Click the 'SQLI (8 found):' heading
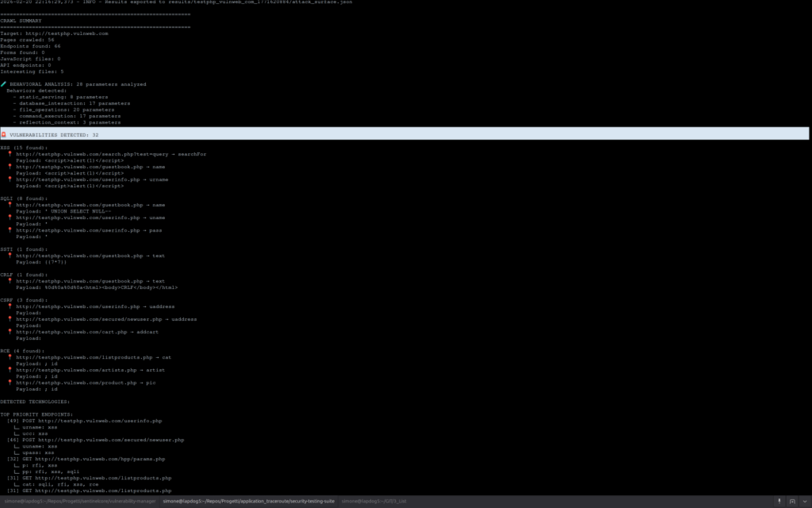812x508 pixels. (x=24, y=198)
